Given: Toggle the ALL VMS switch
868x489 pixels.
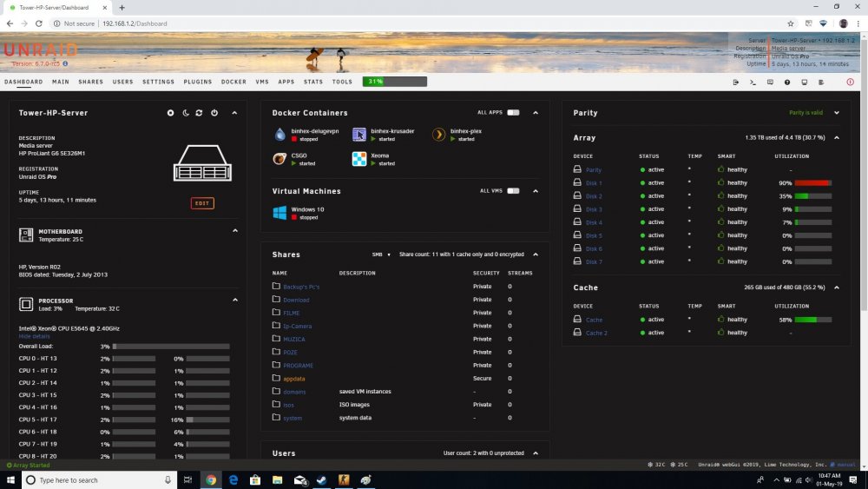Looking at the screenshot, I should pos(513,191).
